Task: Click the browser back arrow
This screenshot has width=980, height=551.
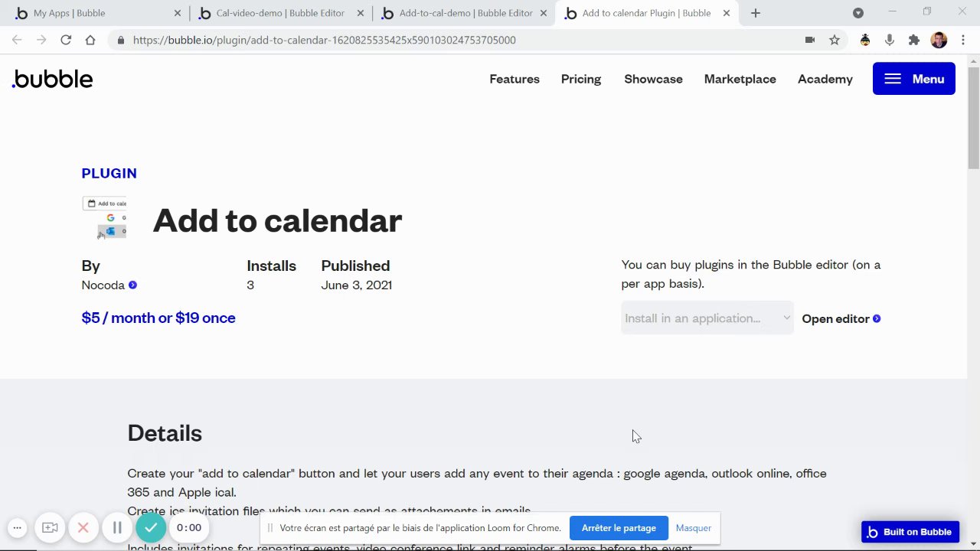Action: (17, 40)
